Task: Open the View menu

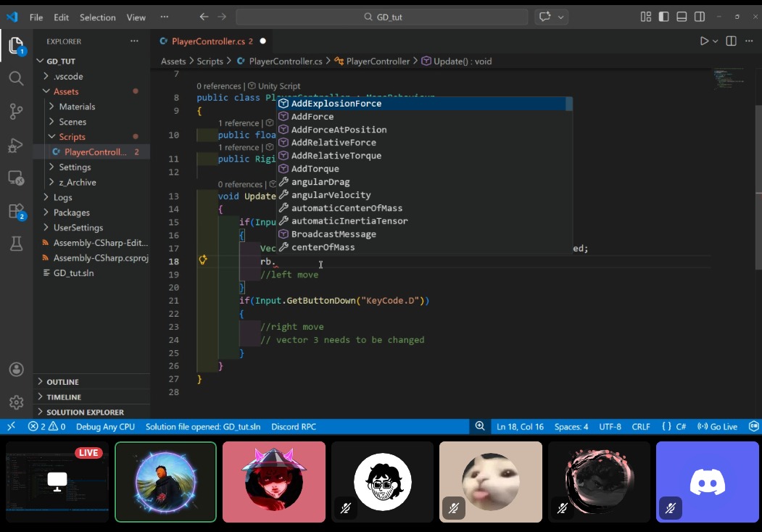Action: click(136, 17)
